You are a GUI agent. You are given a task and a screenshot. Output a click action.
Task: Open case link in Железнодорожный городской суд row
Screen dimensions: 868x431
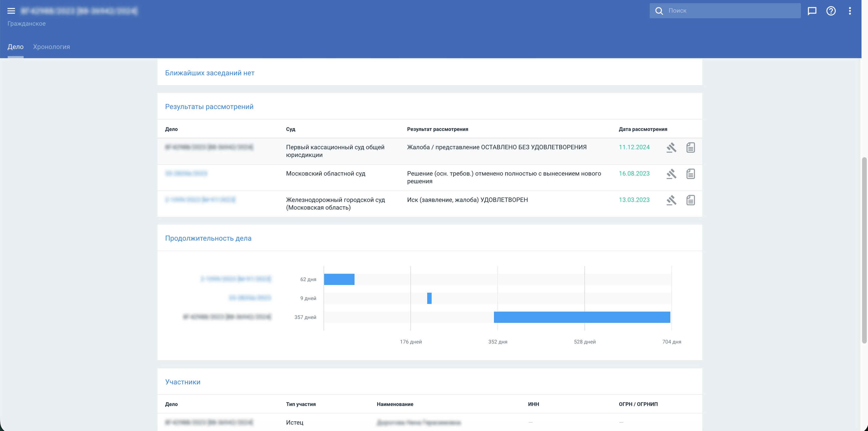click(200, 200)
